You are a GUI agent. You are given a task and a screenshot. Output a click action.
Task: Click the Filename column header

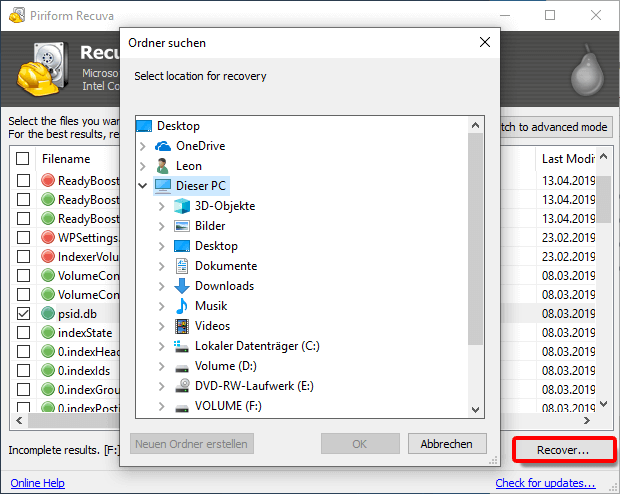point(66,159)
